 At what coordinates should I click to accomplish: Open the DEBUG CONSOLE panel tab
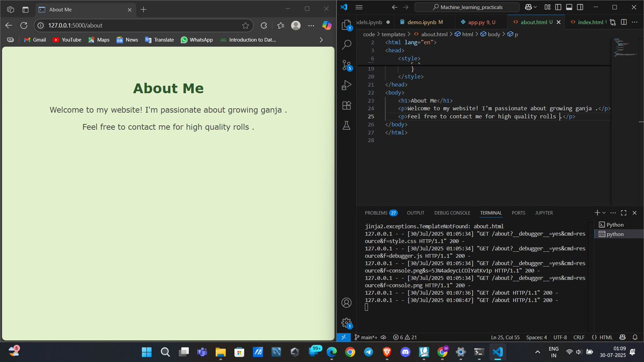pyautogui.click(x=452, y=213)
